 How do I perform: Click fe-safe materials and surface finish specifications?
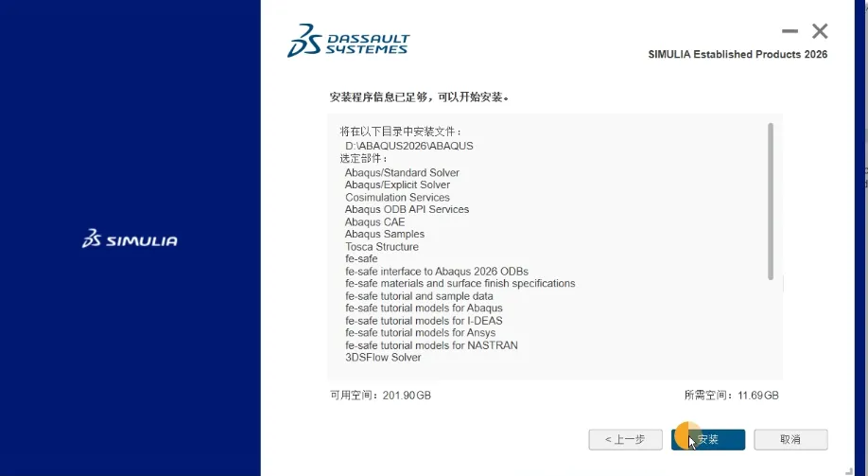click(x=460, y=284)
